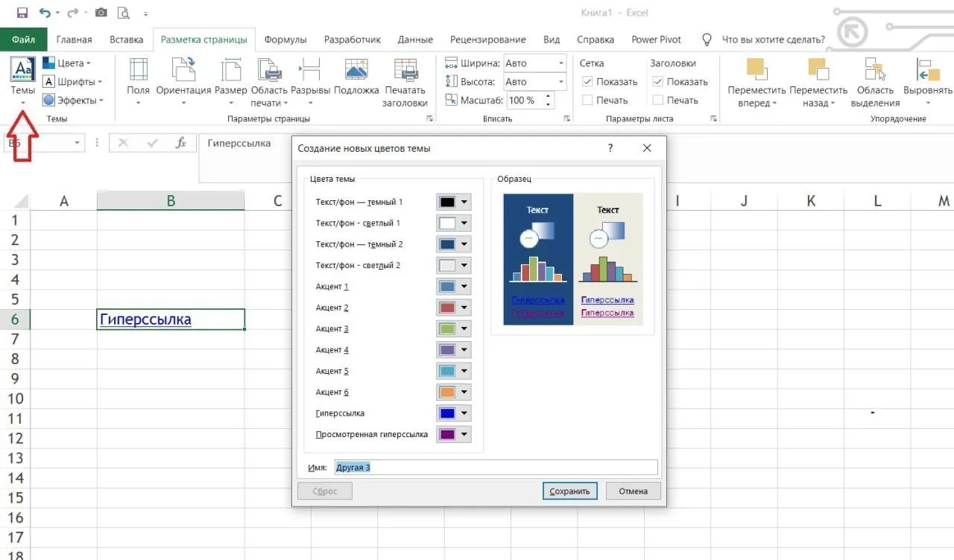Click the fx insert function icon
The height and width of the screenshot is (560, 954).
click(180, 142)
